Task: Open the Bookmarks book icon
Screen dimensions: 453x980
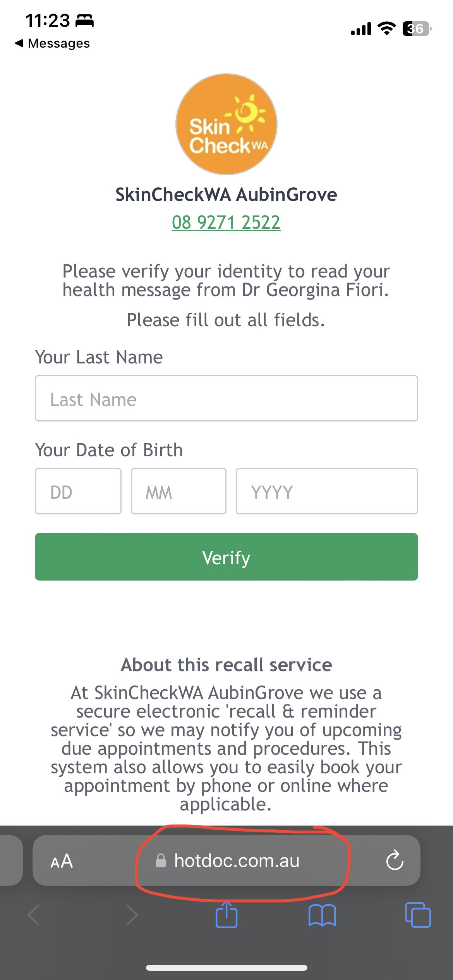Action: [x=322, y=915]
